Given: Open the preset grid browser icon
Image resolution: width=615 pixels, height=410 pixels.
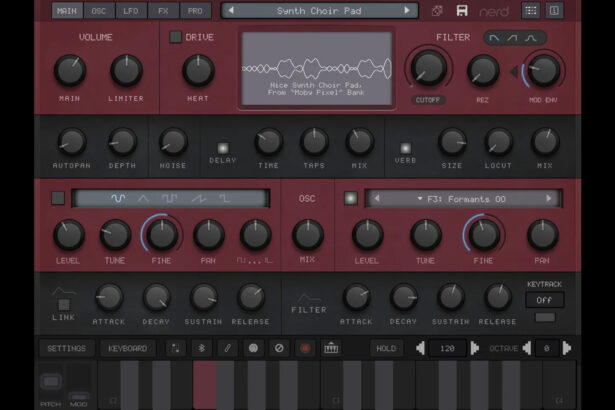Looking at the screenshot, I should [x=531, y=11].
